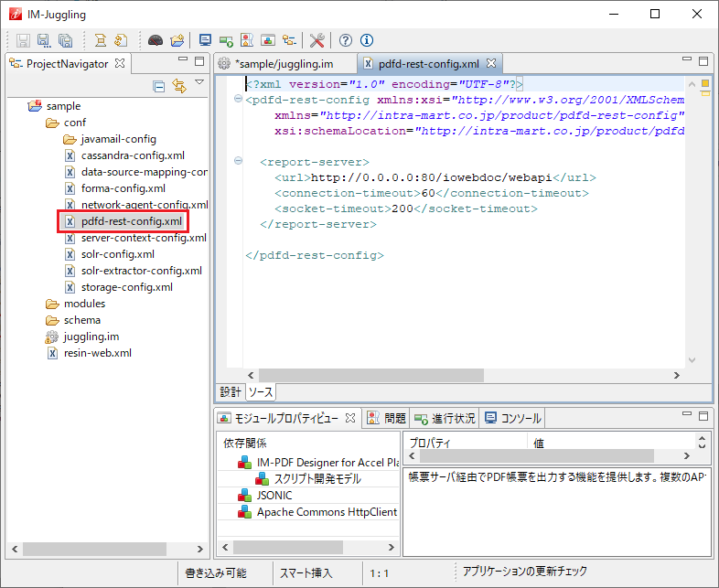
Task: Select resin-web.xml file
Action: [98, 353]
